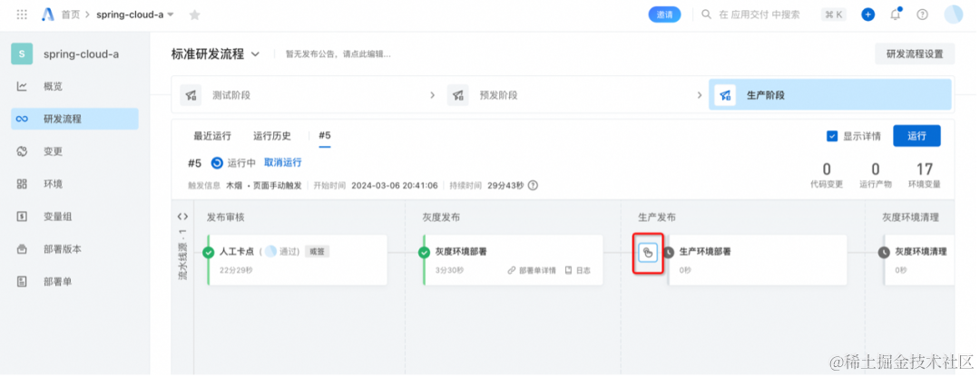Click the 变量组 sidebar icon

pyautogui.click(x=22, y=216)
